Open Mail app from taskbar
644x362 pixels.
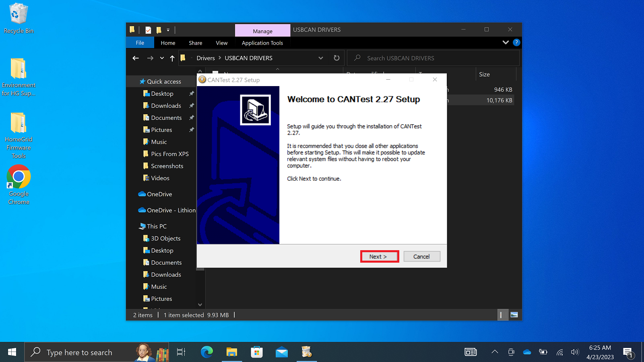[282, 352]
